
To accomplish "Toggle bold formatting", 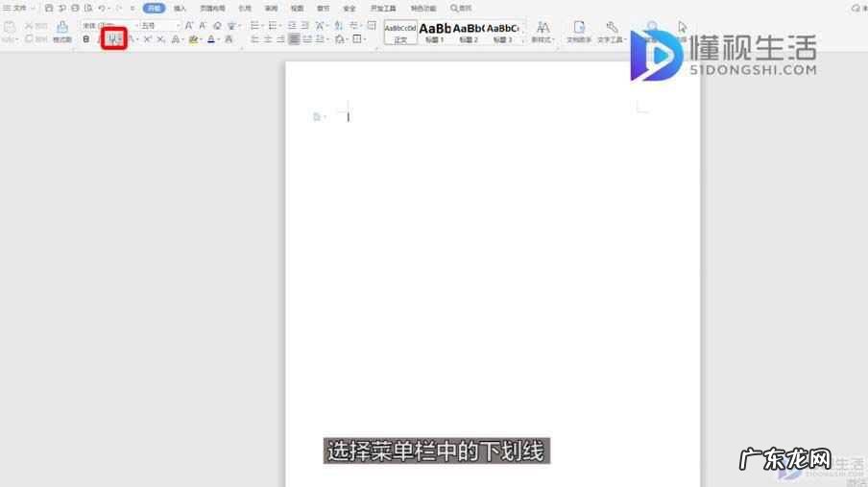I will tap(85, 39).
